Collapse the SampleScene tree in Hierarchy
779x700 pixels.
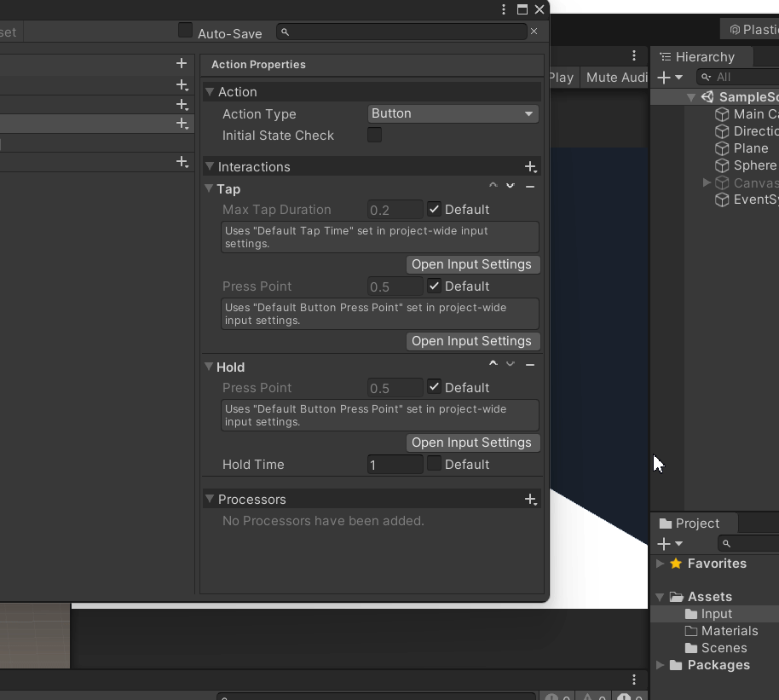point(691,97)
